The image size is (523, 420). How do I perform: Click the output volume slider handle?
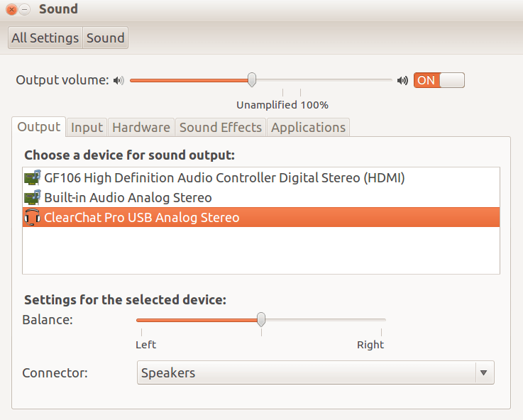[x=252, y=80]
